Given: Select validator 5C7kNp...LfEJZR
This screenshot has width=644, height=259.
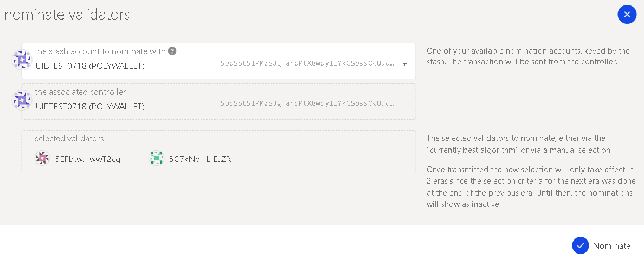Looking at the screenshot, I should (x=200, y=159).
